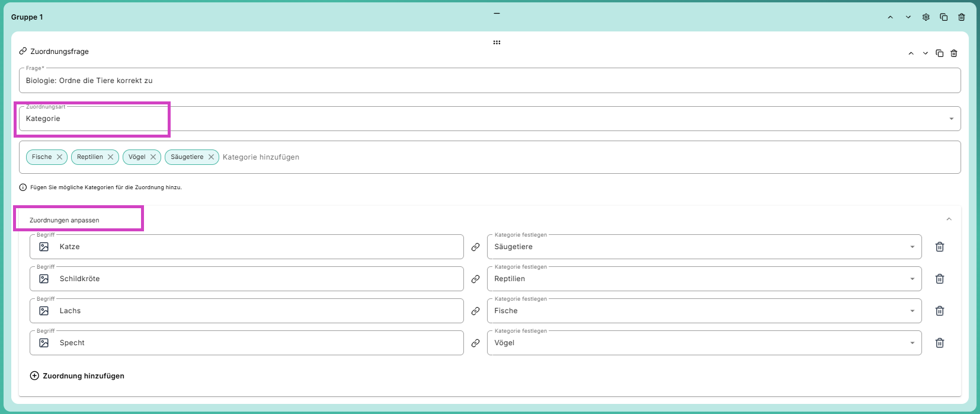Remove the Vögel category chip
The height and width of the screenshot is (414, 980).
click(153, 157)
